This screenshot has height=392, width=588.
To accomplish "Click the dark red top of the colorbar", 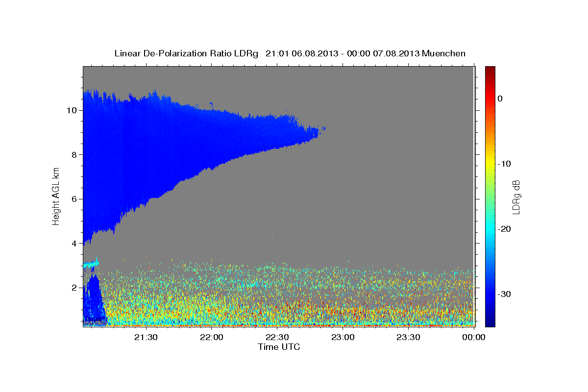I will 490,71.
